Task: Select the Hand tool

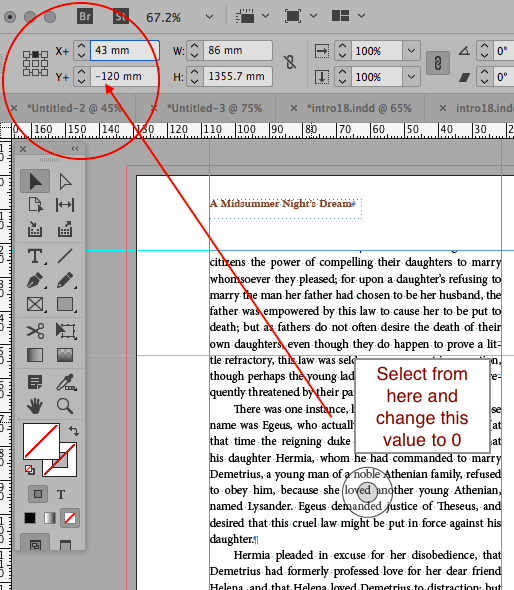Action: pos(35,406)
